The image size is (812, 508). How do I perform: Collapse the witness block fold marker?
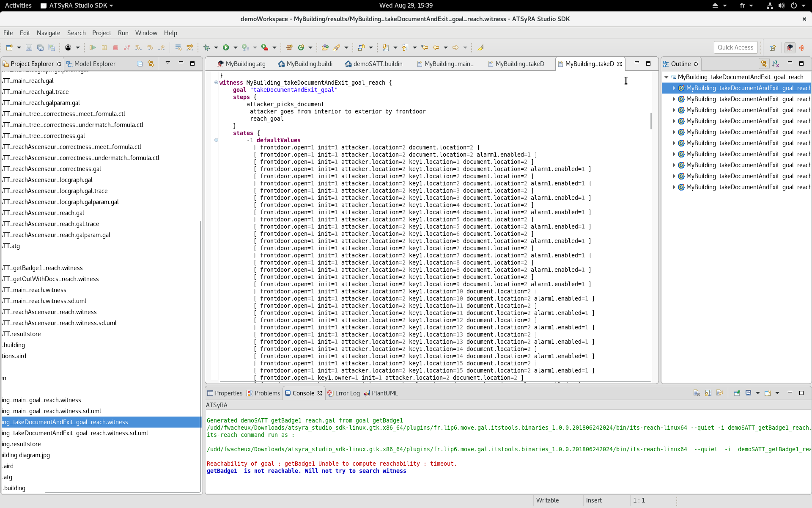coord(216,83)
